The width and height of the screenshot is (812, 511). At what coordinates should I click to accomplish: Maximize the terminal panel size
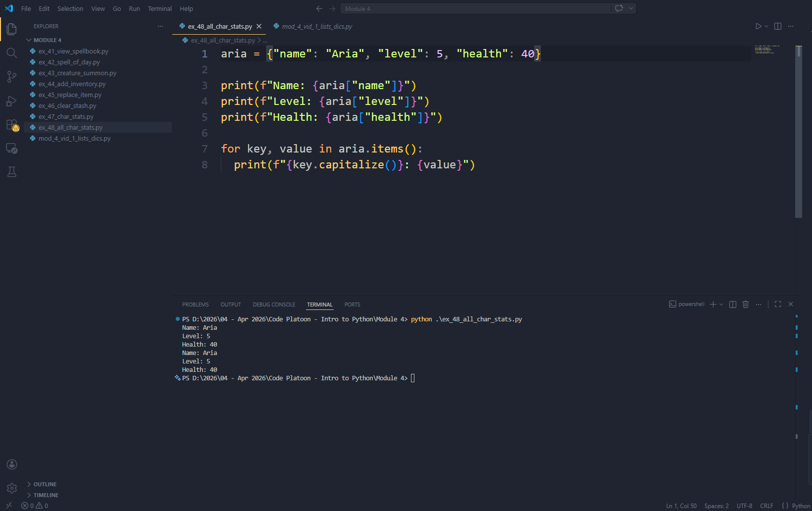pyautogui.click(x=778, y=305)
